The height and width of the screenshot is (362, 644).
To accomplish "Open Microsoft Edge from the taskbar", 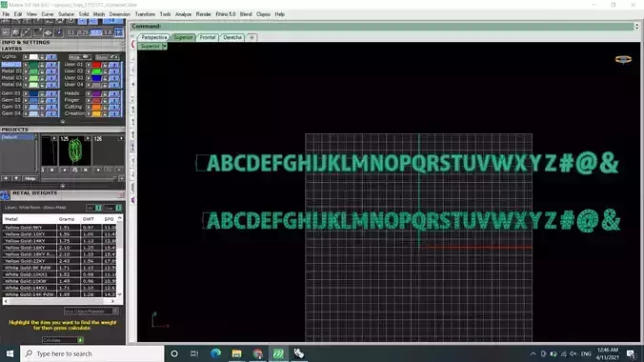I will pyautogui.click(x=215, y=353).
